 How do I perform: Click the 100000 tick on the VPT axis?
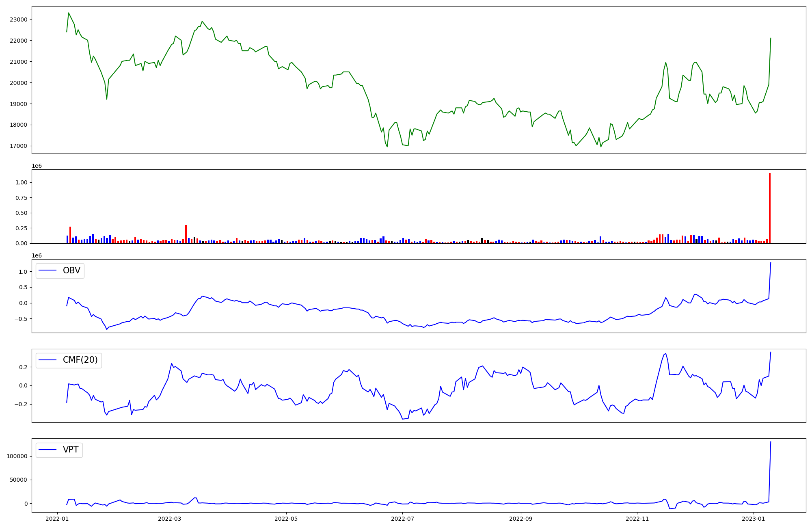[x=17, y=456]
